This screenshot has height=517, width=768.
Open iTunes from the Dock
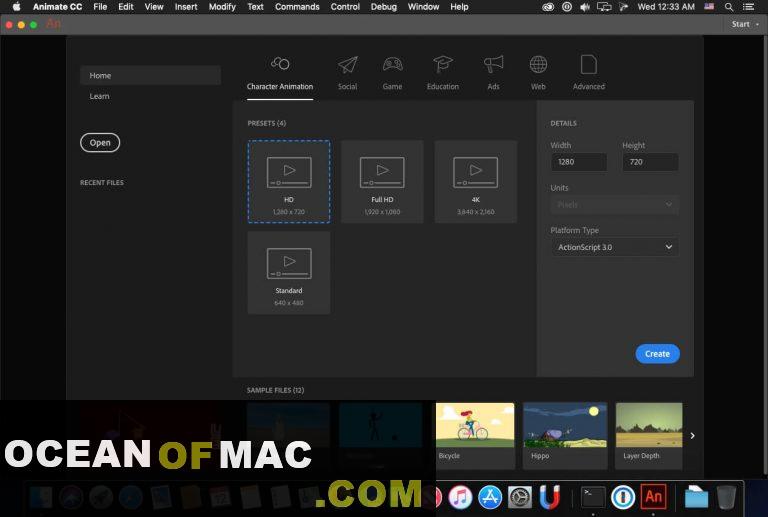pyautogui.click(x=460, y=497)
